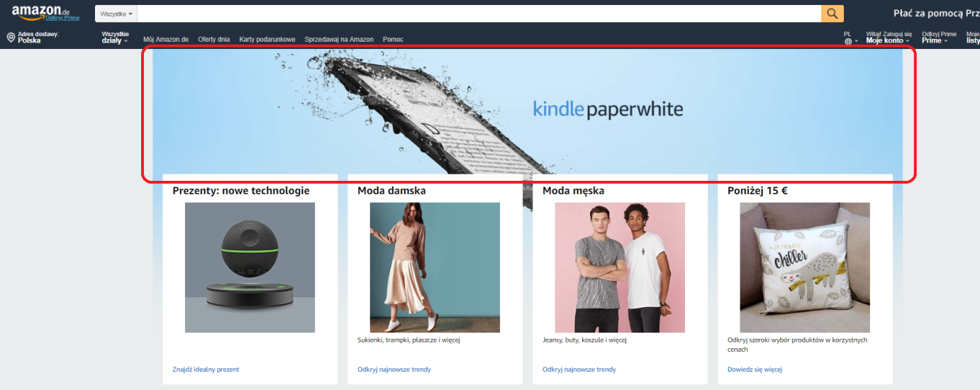This screenshot has width=980, height=390.
Task: Open Karty podarunkowe
Action: [267, 40]
